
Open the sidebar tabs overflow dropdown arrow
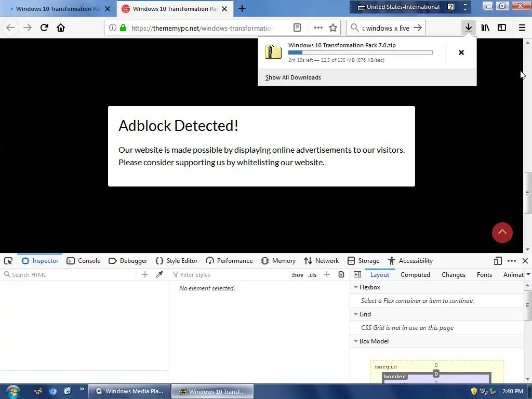coord(528,274)
